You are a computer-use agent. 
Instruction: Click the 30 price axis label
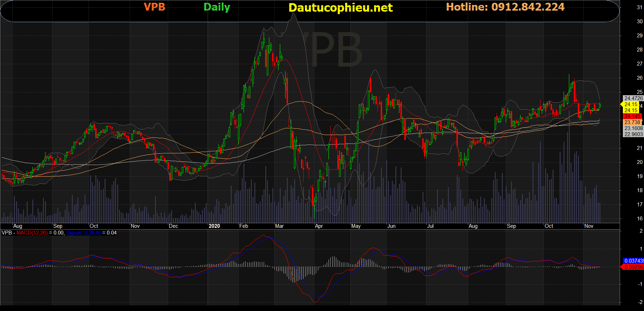639,22
